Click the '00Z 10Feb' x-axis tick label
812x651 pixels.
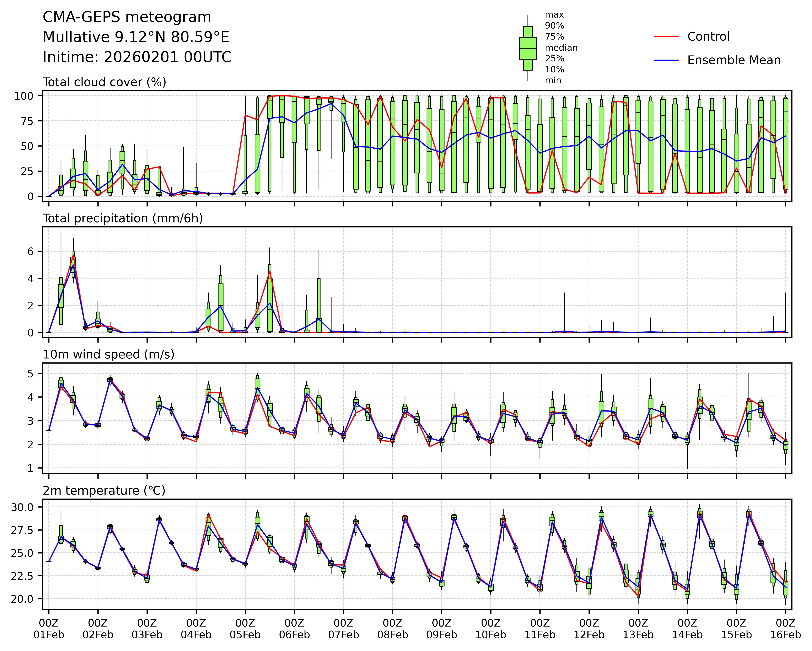pos(491,629)
